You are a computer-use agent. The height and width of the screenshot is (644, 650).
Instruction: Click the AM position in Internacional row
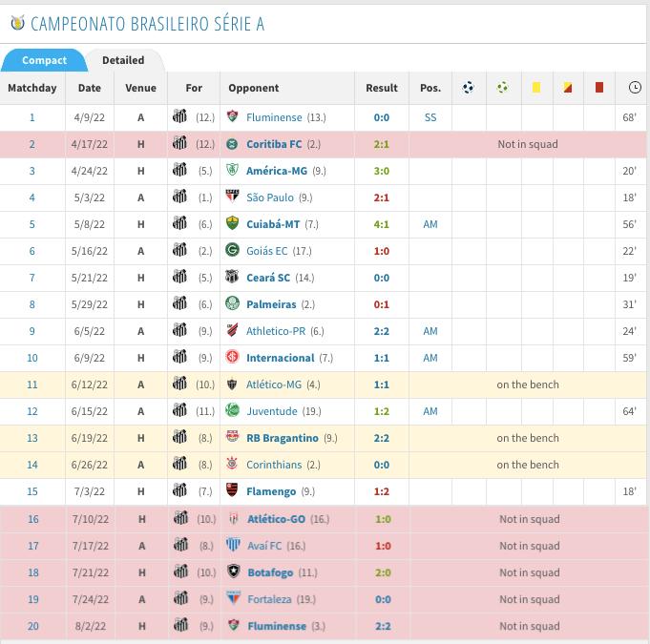tap(430, 358)
